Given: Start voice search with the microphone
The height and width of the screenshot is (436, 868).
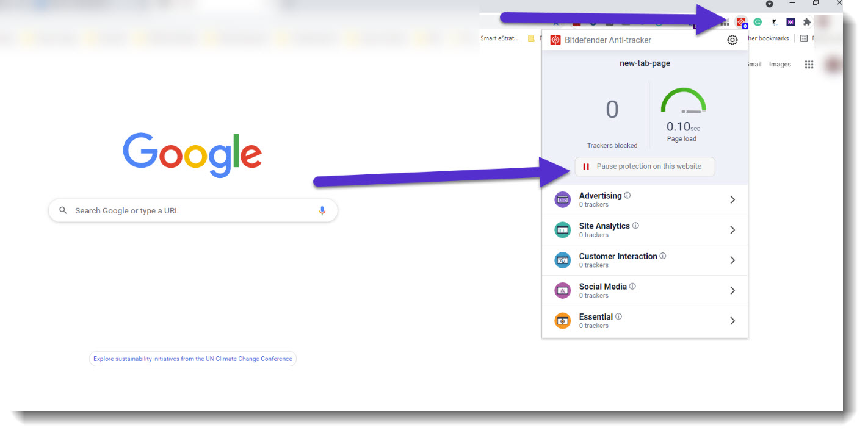Looking at the screenshot, I should [322, 211].
